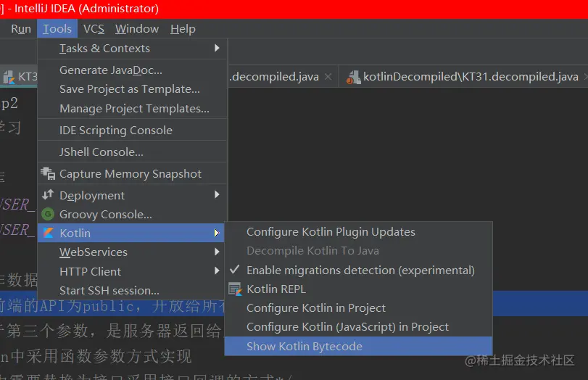Choose Generate JavaDoc...
588x380 pixels.
point(133,70)
